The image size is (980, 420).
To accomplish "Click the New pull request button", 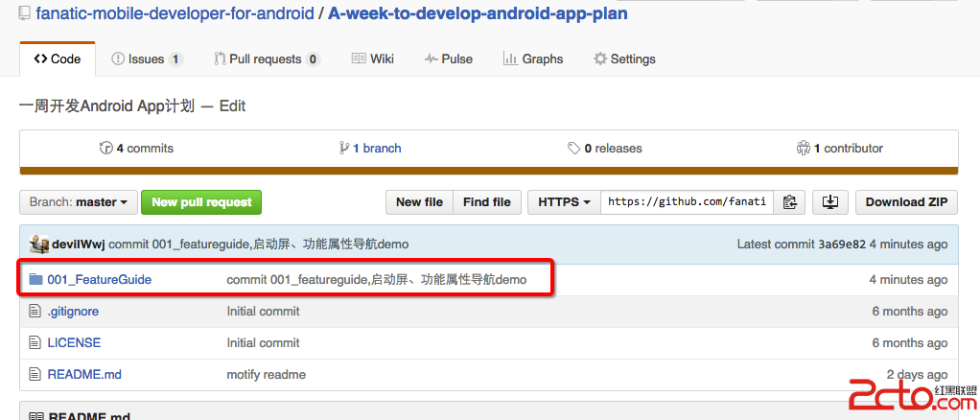I will click(x=201, y=202).
